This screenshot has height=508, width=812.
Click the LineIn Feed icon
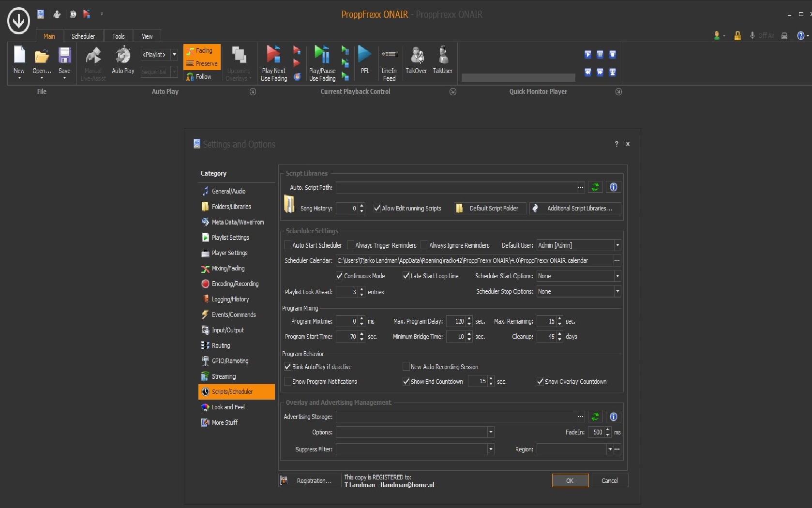point(389,54)
